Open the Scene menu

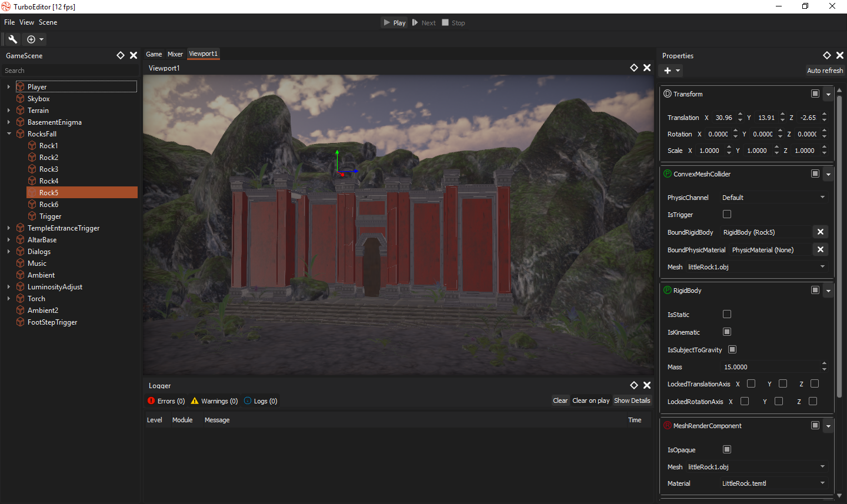pyautogui.click(x=48, y=22)
